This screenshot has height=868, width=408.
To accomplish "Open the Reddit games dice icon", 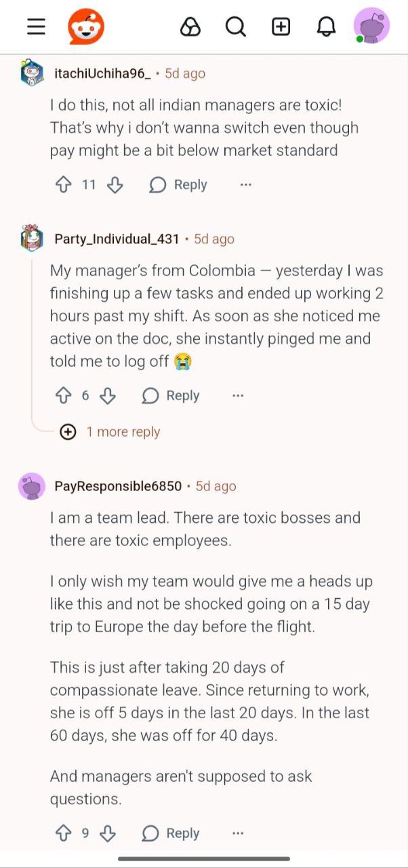I will pos(190,26).
